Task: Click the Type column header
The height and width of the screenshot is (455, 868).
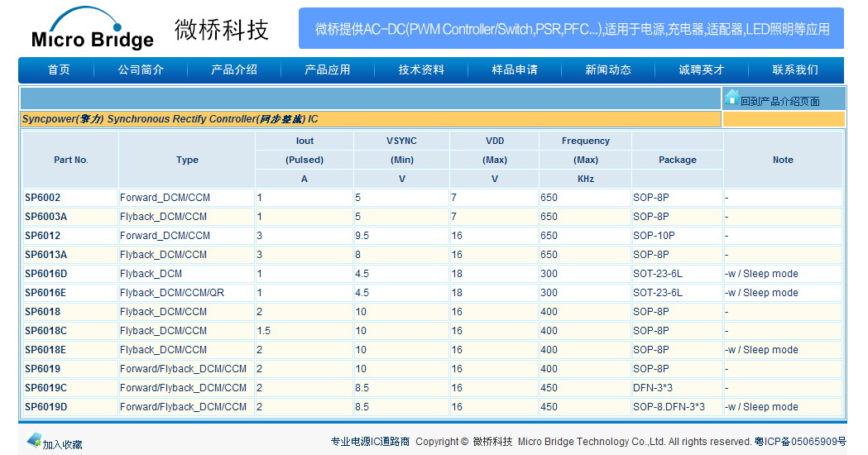Action: pyautogui.click(x=187, y=160)
